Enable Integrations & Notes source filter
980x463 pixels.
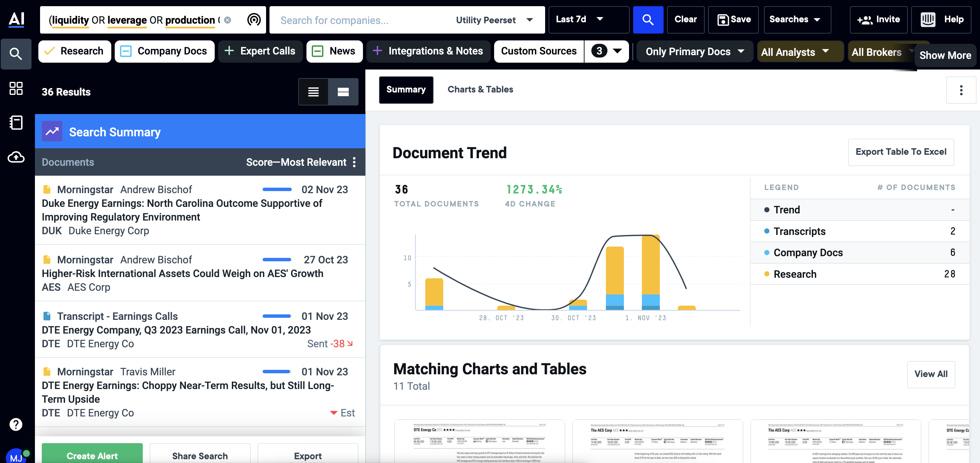point(428,51)
